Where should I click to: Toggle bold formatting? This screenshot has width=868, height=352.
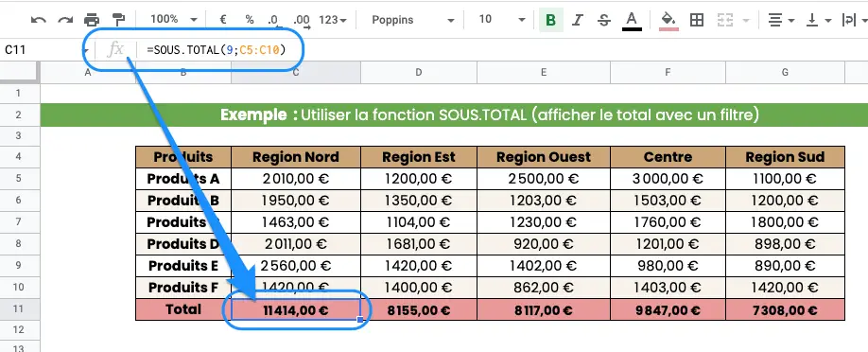coord(551,20)
